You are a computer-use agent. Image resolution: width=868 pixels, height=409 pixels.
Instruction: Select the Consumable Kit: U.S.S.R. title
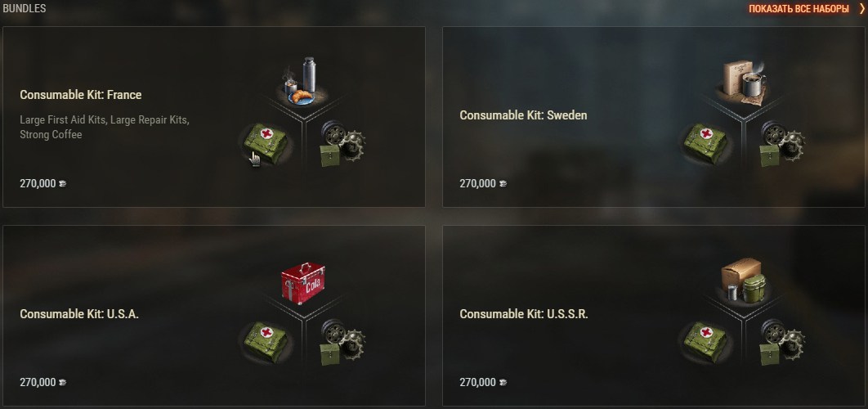coord(524,313)
